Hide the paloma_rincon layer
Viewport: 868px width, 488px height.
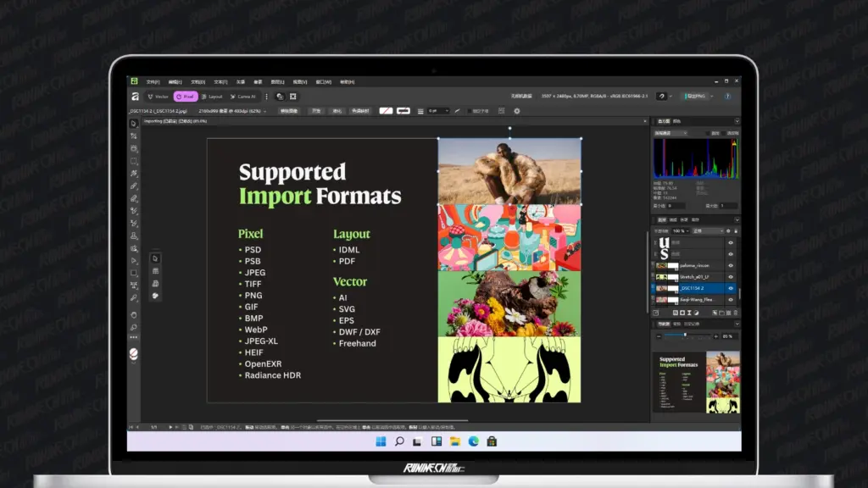pyautogui.click(x=730, y=265)
